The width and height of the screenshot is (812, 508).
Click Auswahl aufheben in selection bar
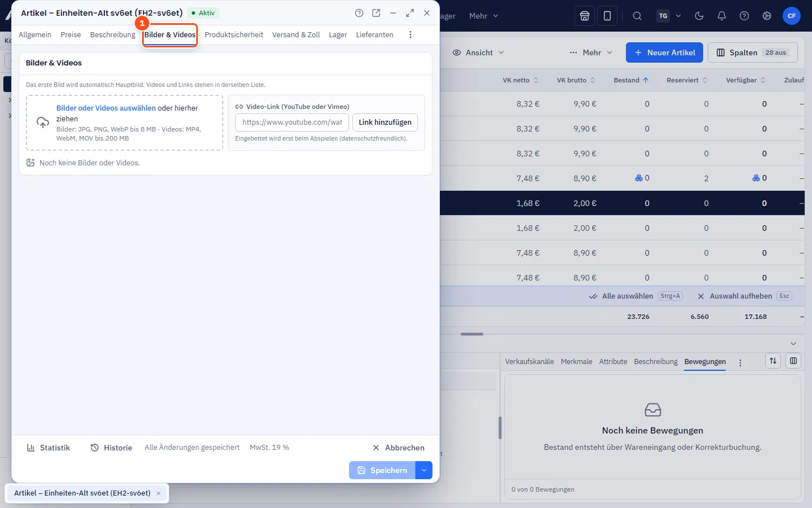(744, 296)
